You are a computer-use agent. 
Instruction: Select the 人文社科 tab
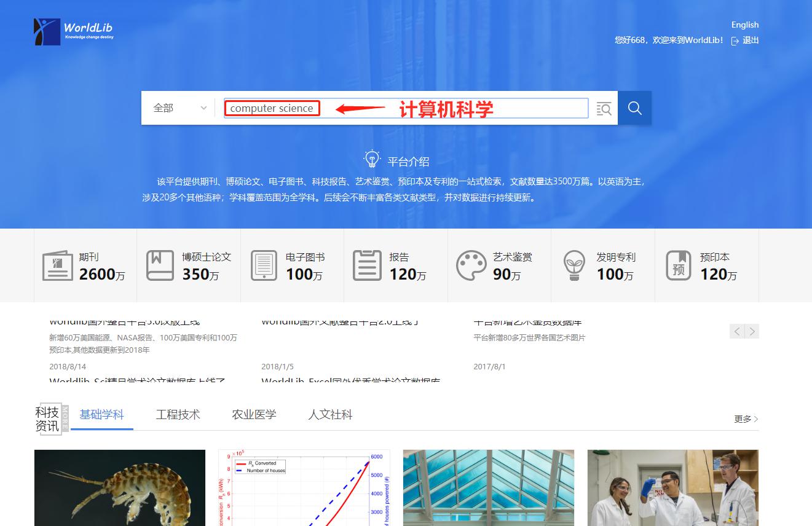coord(330,415)
